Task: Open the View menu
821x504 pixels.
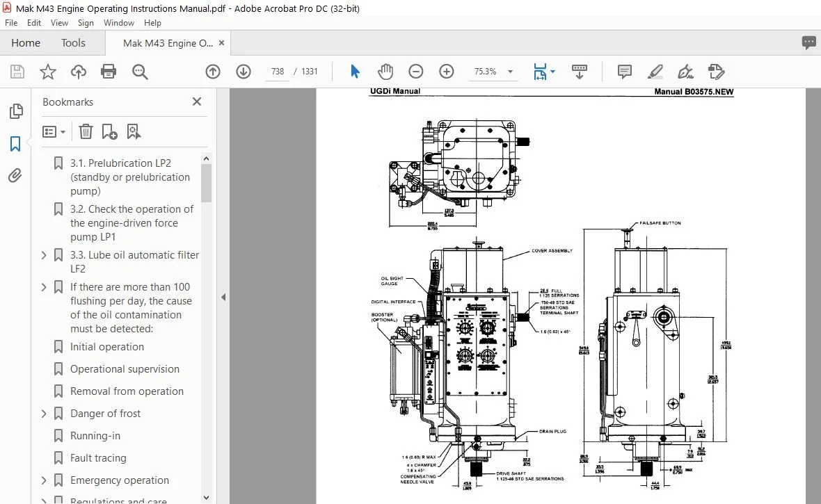Action: point(59,23)
